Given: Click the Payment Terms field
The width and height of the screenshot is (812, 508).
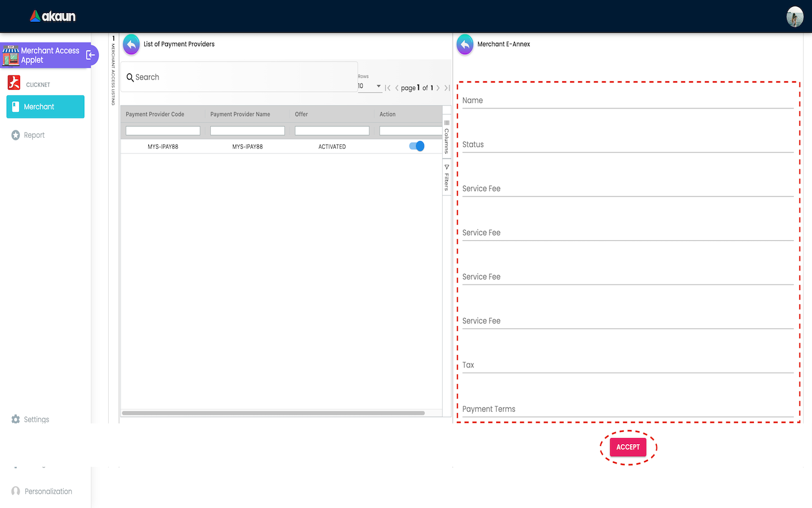Looking at the screenshot, I should point(628,409).
